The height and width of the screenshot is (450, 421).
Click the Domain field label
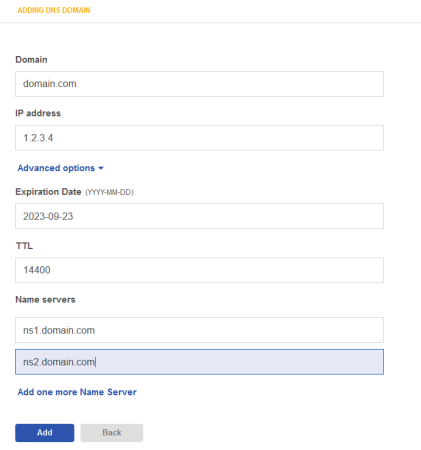(x=31, y=60)
